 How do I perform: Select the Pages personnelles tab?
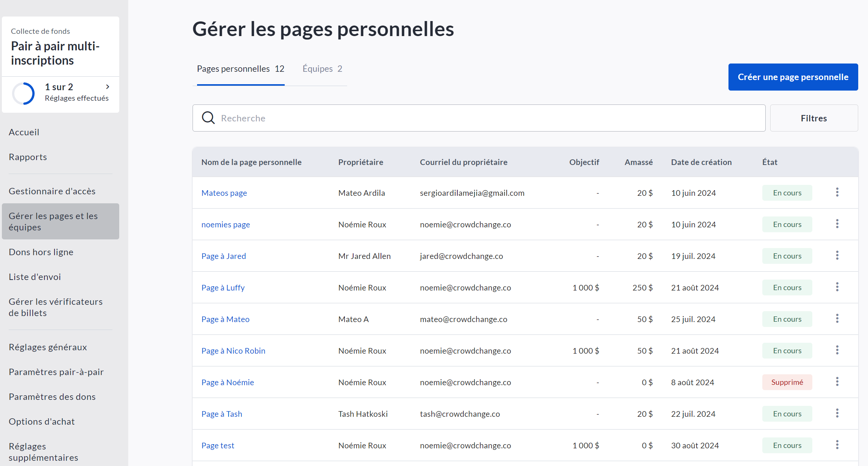pyautogui.click(x=240, y=69)
